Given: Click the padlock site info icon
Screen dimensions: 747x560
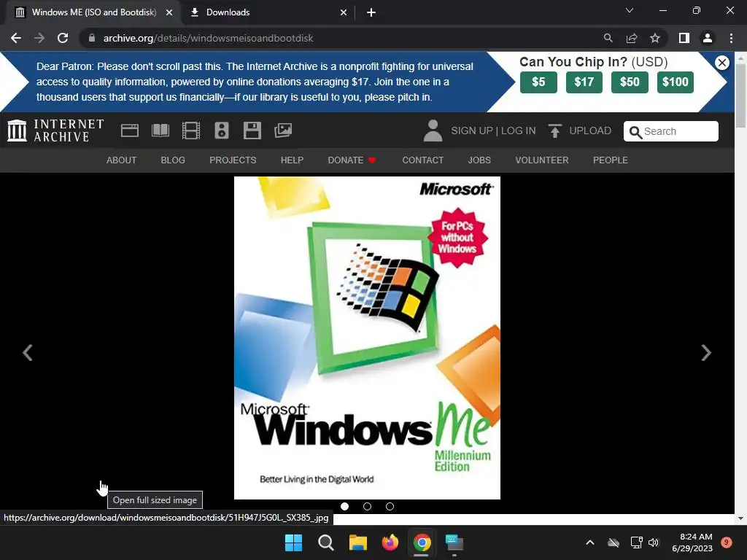Looking at the screenshot, I should click(92, 38).
